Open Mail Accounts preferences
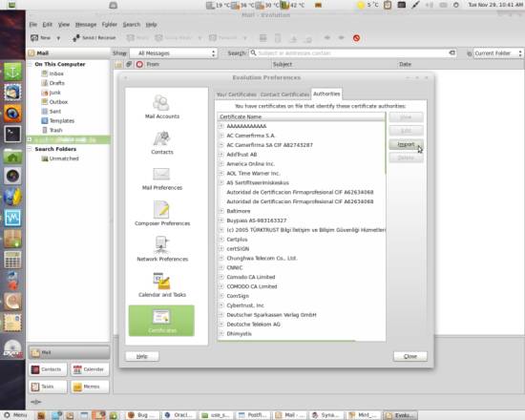 point(162,107)
